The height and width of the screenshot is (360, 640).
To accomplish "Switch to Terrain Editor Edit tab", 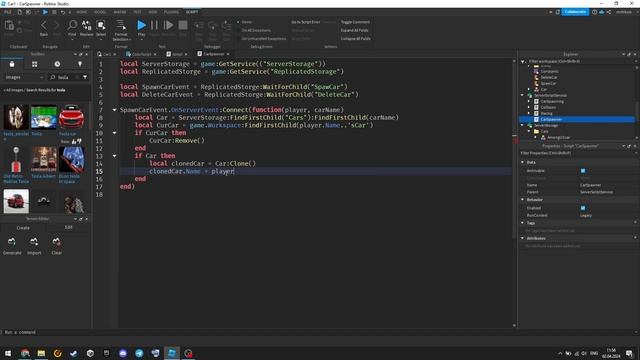I will click(x=69, y=228).
